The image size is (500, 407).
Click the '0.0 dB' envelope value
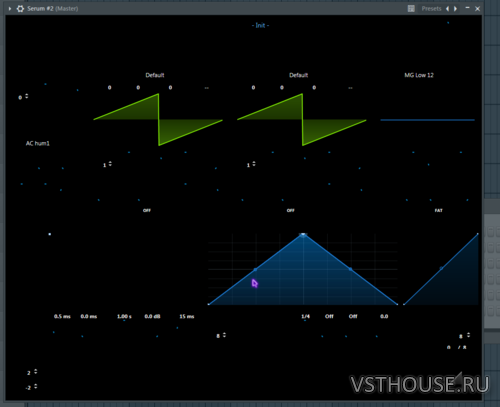(152, 316)
